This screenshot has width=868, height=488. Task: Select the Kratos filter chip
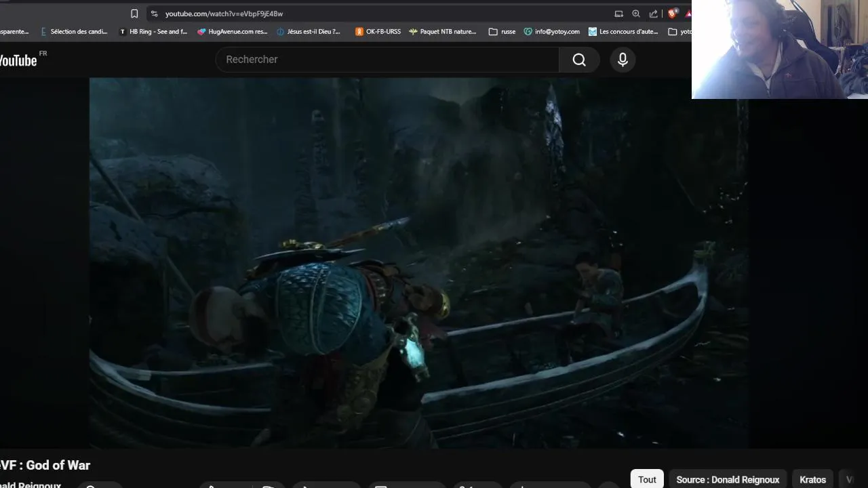(812, 479)
